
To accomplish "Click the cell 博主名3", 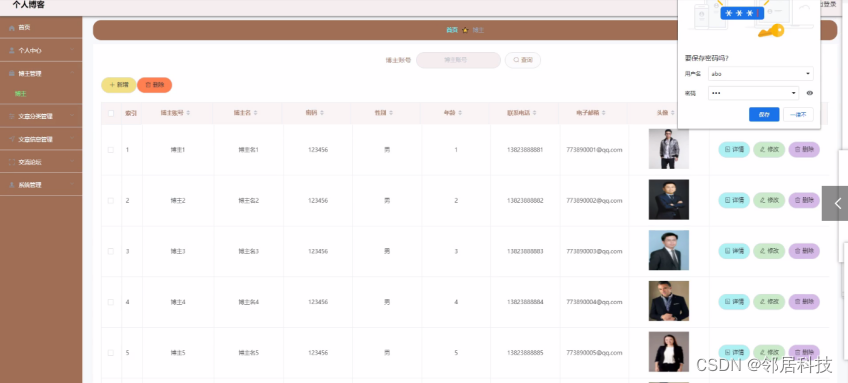I will (249, 252).
